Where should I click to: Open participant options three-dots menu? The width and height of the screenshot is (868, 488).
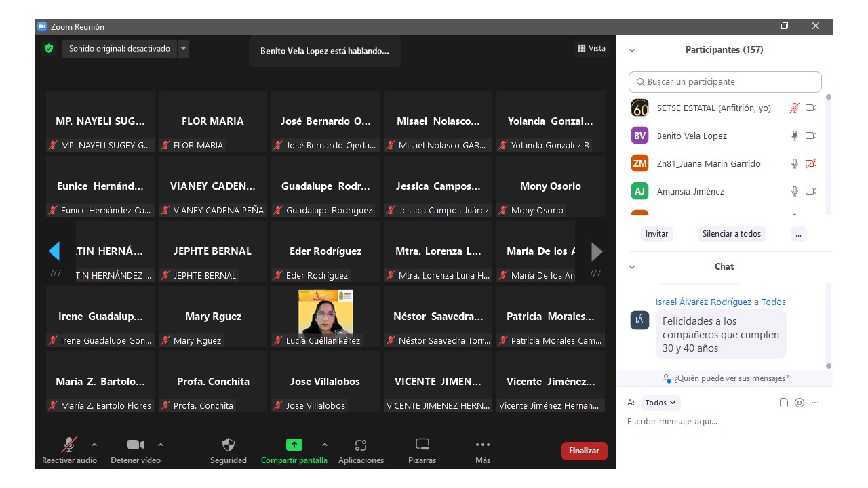coord(798,234)
